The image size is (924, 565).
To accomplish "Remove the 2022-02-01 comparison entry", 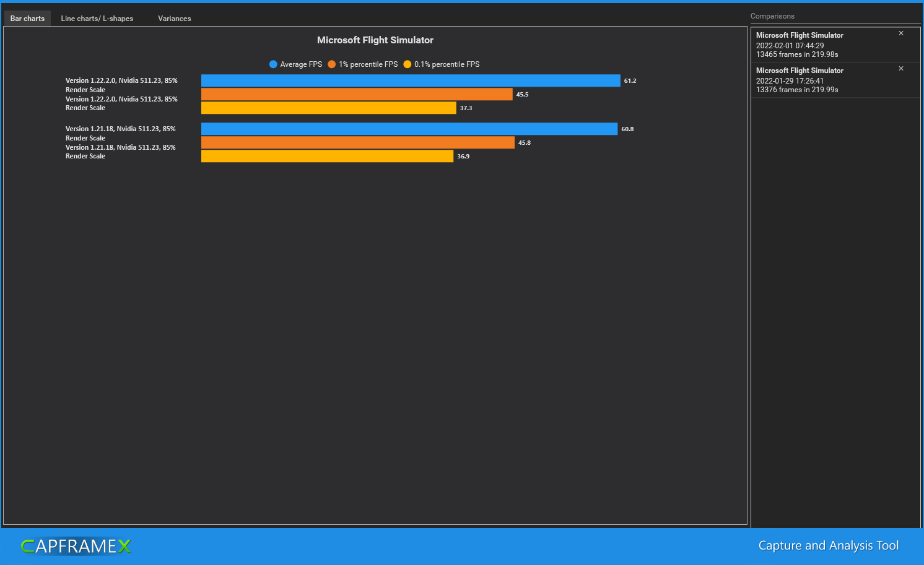I will click(901, 33).
